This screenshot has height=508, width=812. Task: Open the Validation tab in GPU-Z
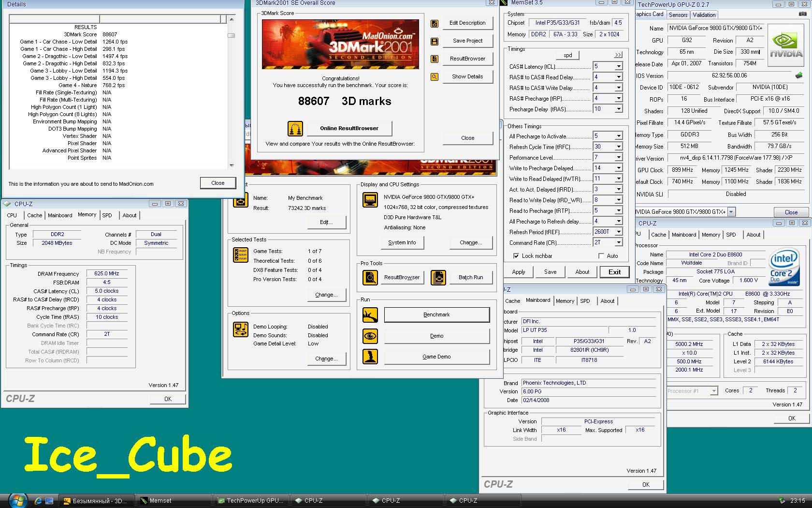(704, 15)
